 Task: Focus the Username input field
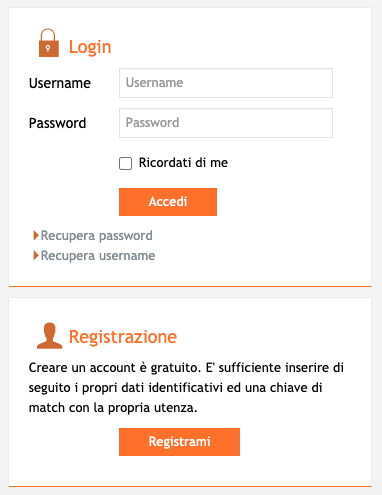226,83
